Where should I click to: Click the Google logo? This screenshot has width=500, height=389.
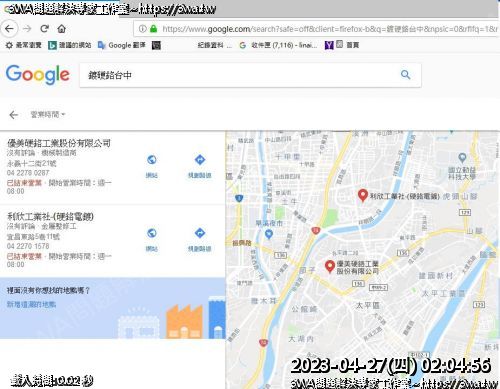(38, 75)
